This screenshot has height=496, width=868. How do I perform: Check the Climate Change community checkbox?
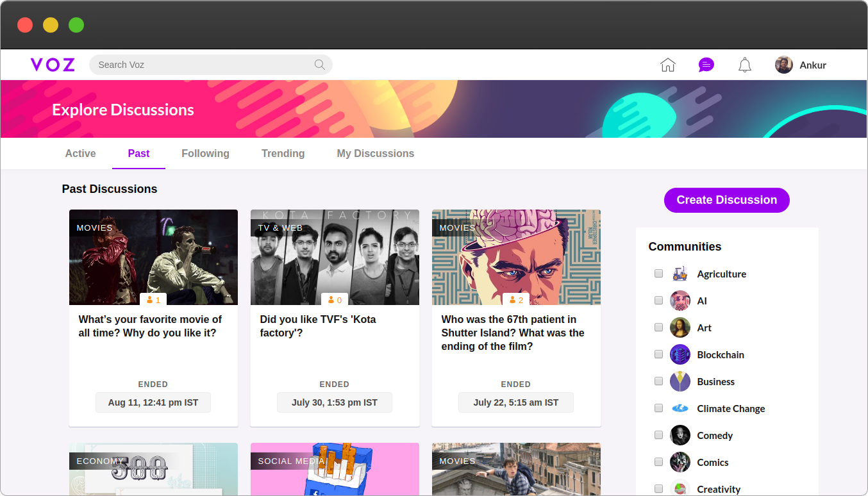coord(658,408)
